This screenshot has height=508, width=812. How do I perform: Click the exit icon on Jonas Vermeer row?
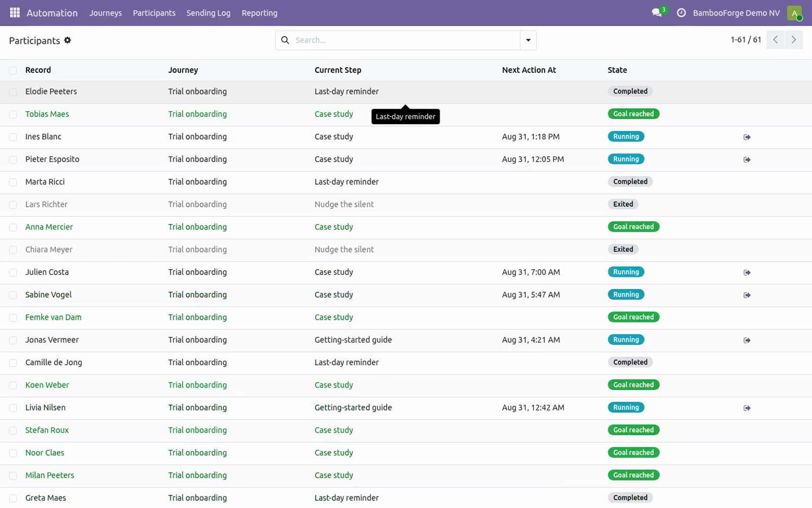747,340
